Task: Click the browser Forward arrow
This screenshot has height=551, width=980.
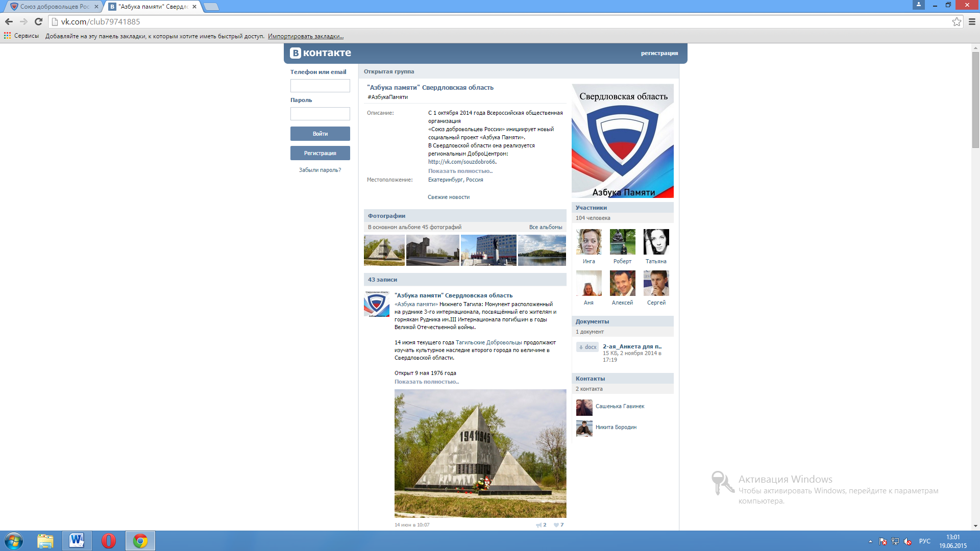Action: click(23, 21)
